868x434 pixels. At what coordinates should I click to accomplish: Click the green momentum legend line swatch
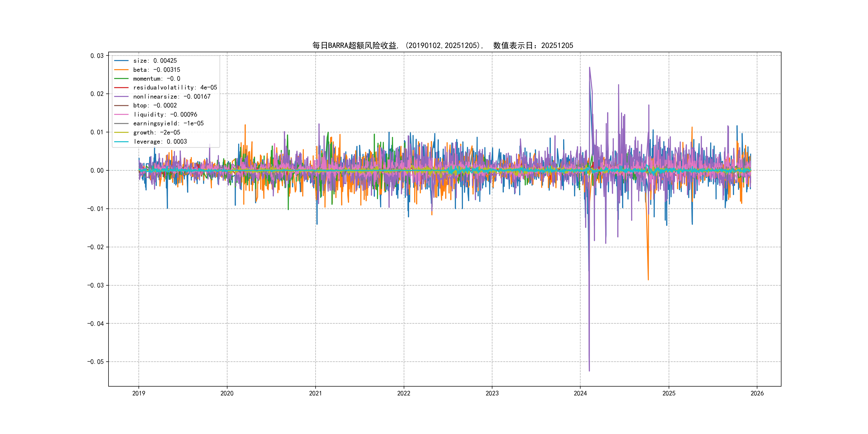121,78
